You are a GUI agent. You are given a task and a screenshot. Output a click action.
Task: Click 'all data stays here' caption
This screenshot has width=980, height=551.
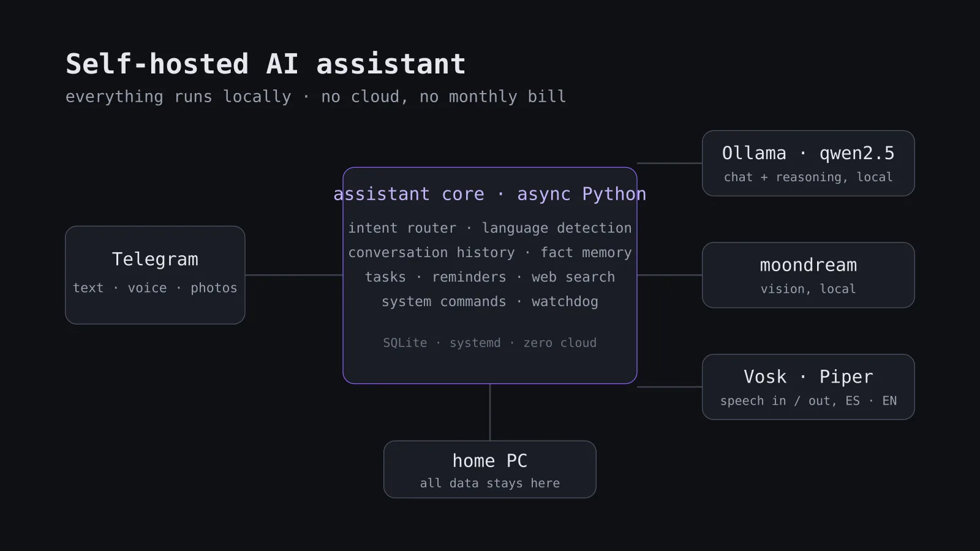490,483
